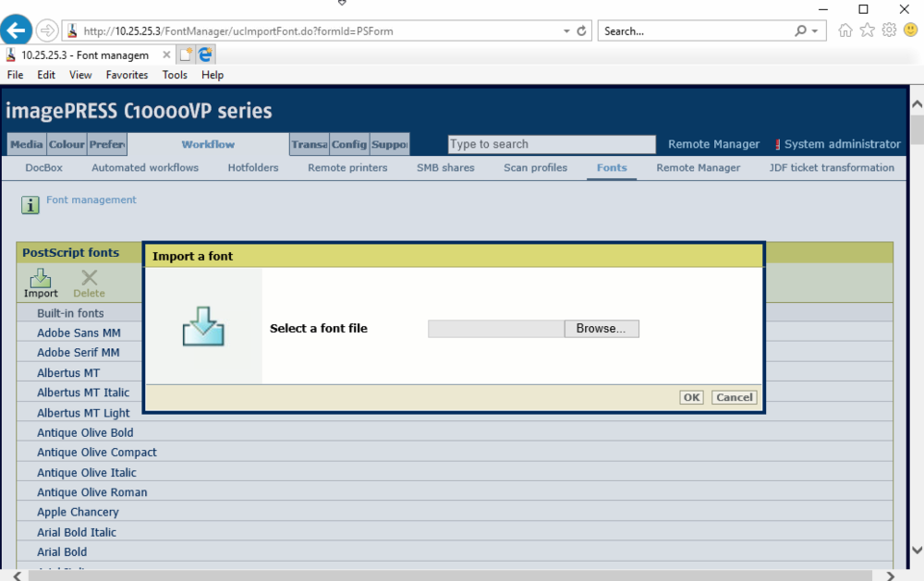Go to browser Home icon
The height and width of the screenshot is (581, 924).
pyautogui.click(x=845, y=30)
